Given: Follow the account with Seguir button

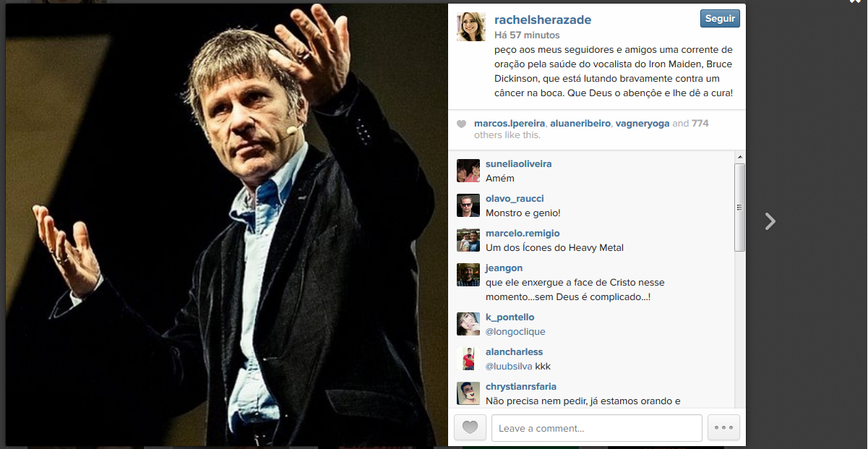Looking at the screenshot, I should [720, 19].
